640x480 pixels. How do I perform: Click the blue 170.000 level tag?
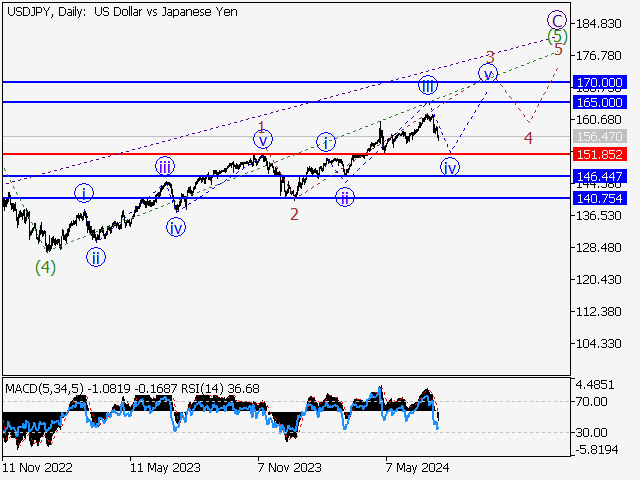(600, 82)
